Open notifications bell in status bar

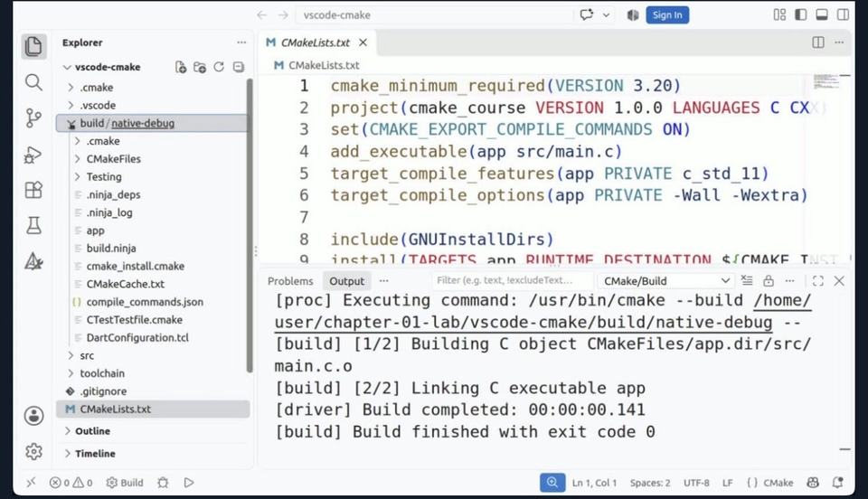click(838, 483)
